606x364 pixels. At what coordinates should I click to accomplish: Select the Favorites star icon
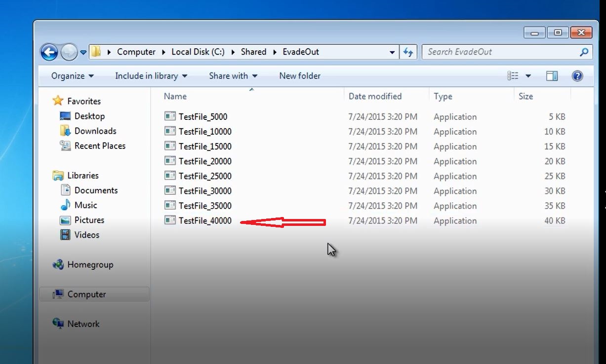click(58, 101)
